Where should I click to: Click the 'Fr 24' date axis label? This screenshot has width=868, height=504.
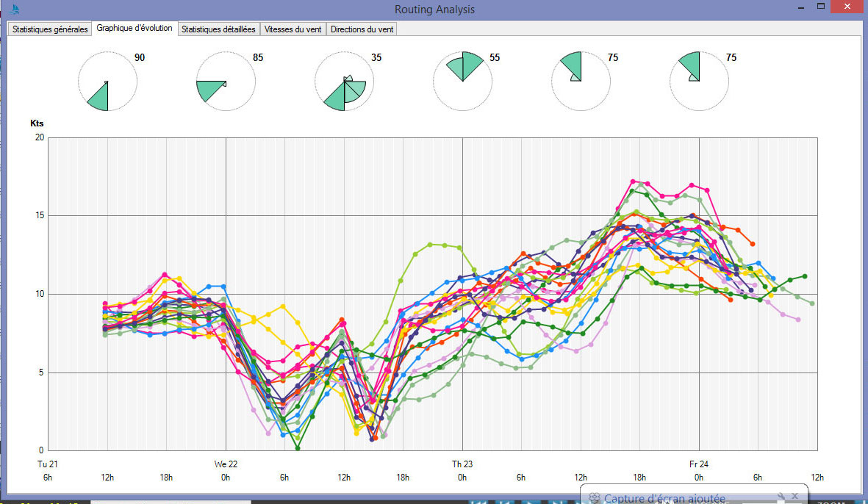point(698,464)
